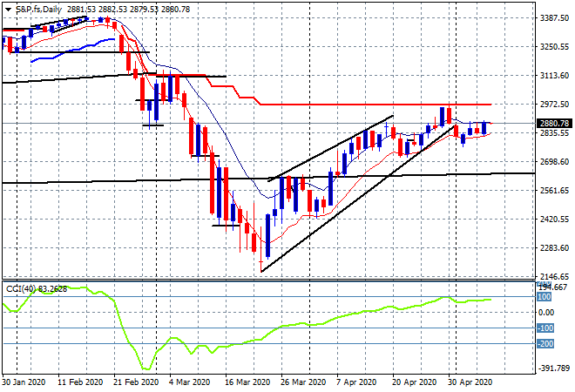Select the -391.789 CCI scale label
The image size is (575, 392).
554,368
